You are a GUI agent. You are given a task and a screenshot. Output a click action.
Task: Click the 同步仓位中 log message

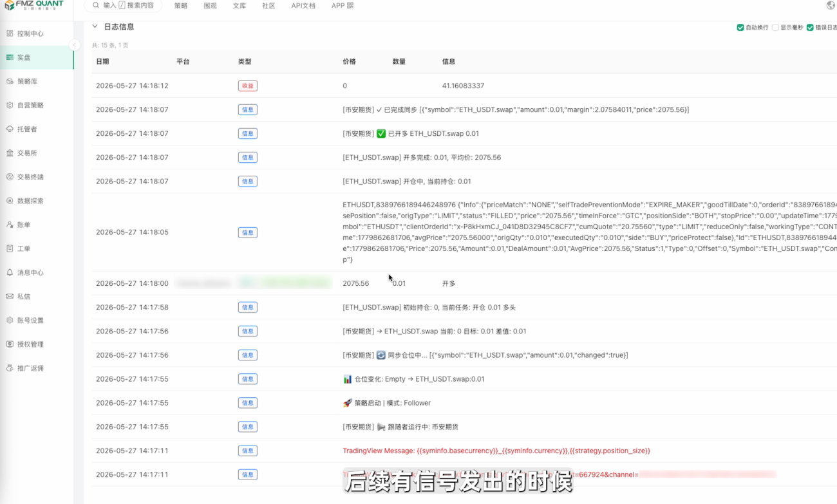[485, 355]
